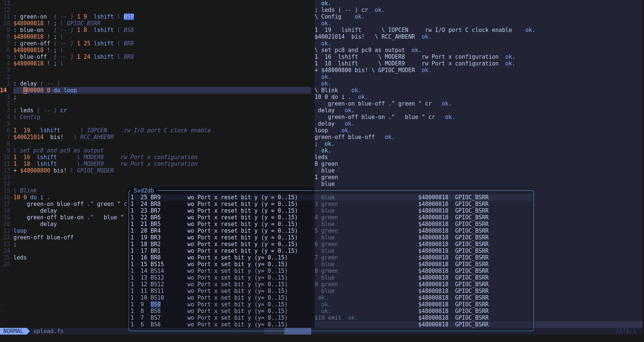
Task: Click the highlighted BS9 comment in editor
Action: coord(129,17)
